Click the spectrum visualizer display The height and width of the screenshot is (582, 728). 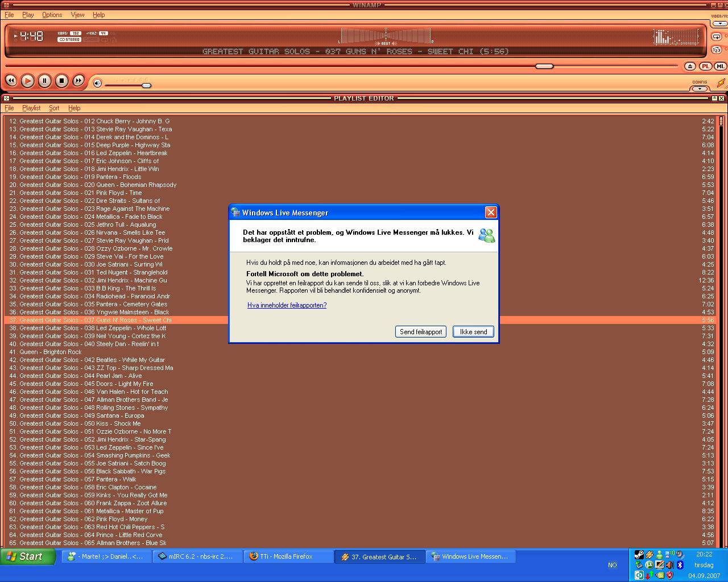click(676, 37)
